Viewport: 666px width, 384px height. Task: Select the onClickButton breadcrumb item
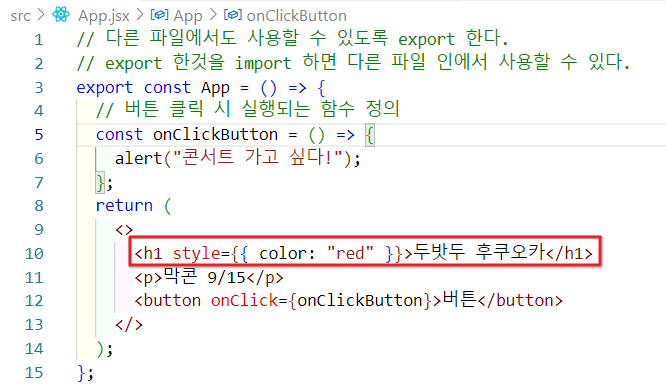[x=296, y=16]
